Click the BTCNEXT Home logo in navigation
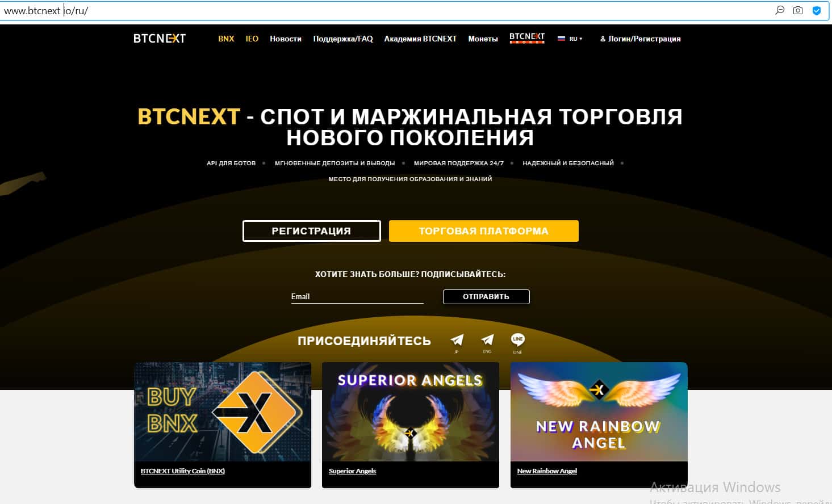 coord(527,38)
